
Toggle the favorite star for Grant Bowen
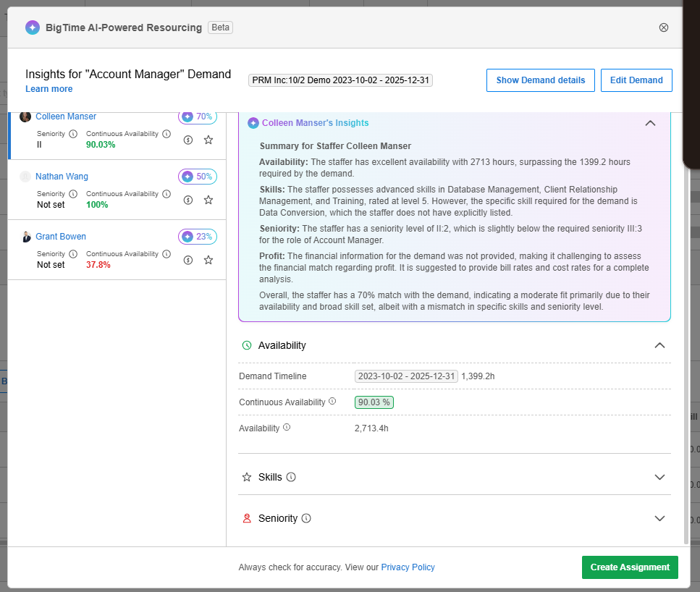tap(208, 260)
